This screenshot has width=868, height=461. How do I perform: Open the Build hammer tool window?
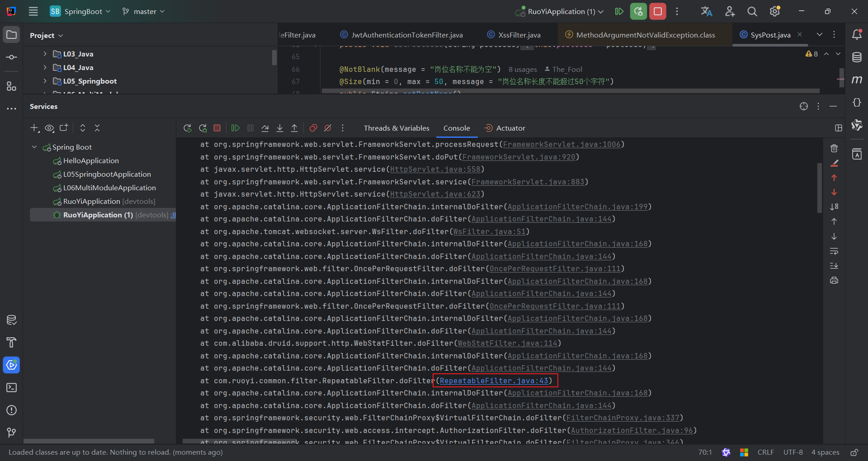click(x=11, y=343)
